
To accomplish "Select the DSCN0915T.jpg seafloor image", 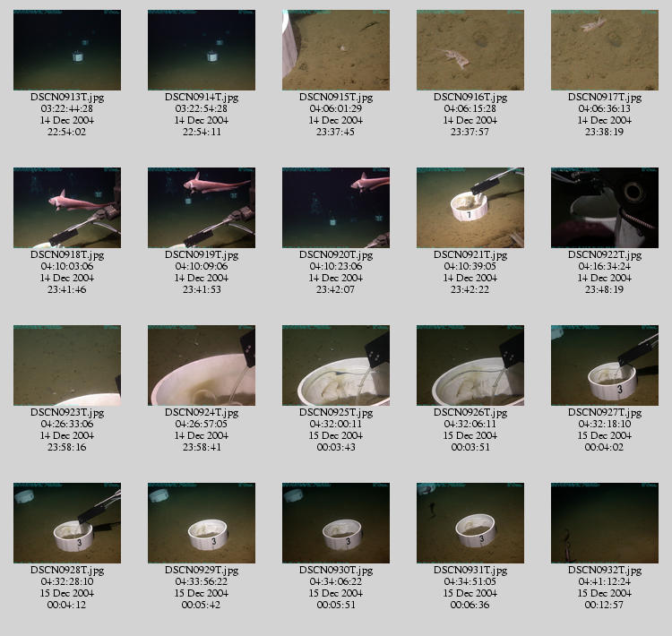I will pyautogui.click(x=336, y=50).
